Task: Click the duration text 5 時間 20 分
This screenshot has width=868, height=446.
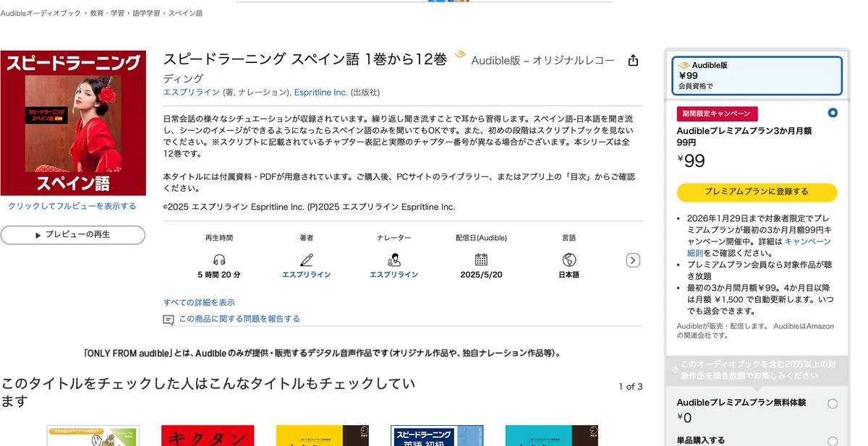Action: 219,275
